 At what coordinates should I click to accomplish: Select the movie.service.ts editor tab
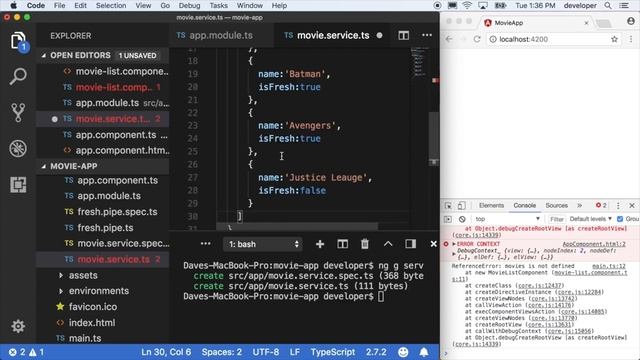pos(333,36)
